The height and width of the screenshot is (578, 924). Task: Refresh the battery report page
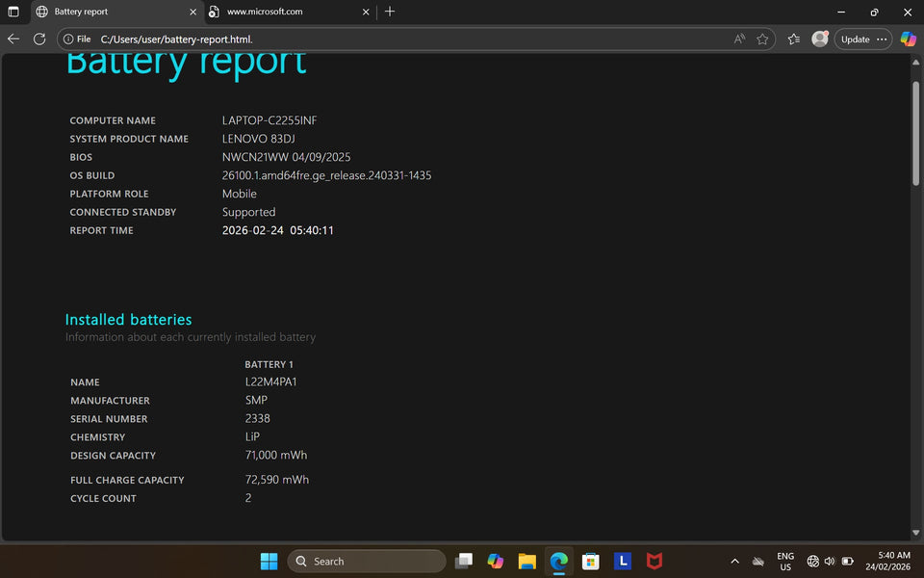[x=39, y=39]
